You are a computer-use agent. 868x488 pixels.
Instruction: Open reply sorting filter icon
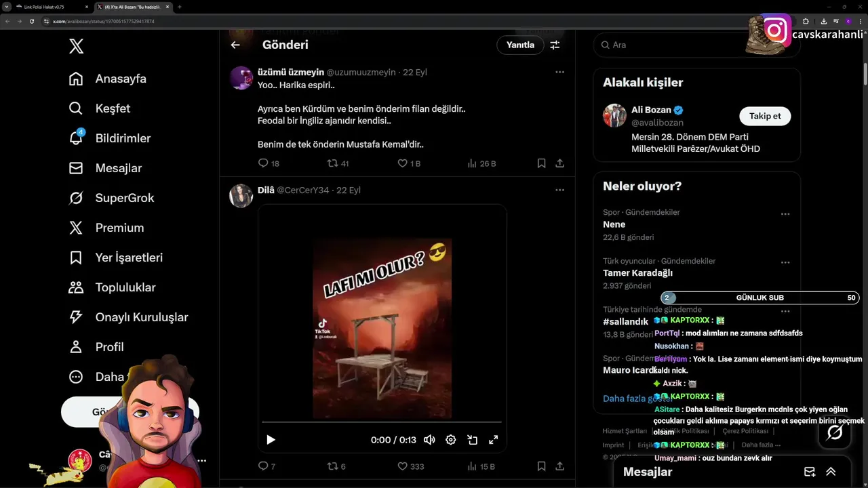coord(555,45)
